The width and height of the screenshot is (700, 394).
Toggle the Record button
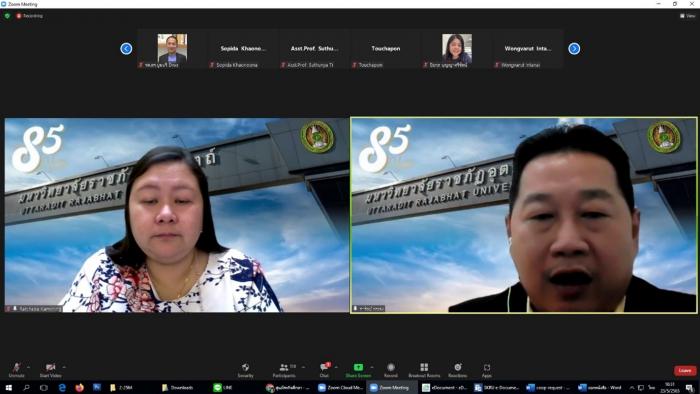tap(391, 370)
